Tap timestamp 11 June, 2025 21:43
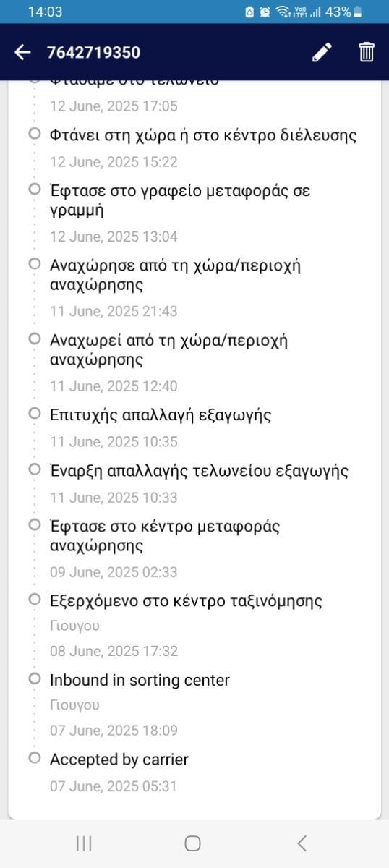The height and width of the screenshot is (868, 389). coord(114,311)
